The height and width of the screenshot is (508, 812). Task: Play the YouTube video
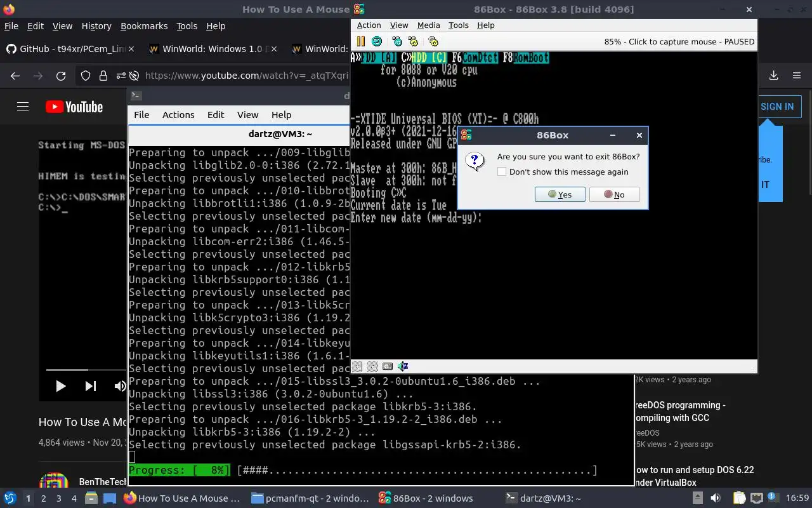tap(61, 385)
